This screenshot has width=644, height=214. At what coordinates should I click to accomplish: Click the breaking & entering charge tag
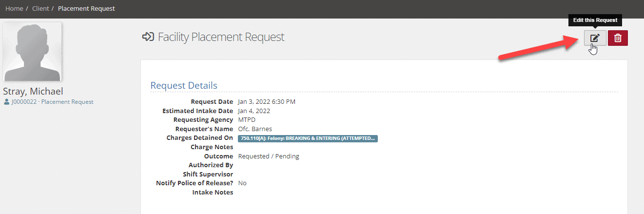coord(308,138)
